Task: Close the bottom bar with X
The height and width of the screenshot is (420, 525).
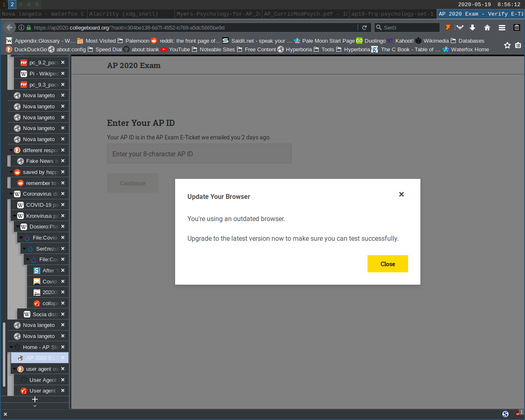Action: point(5,414)
